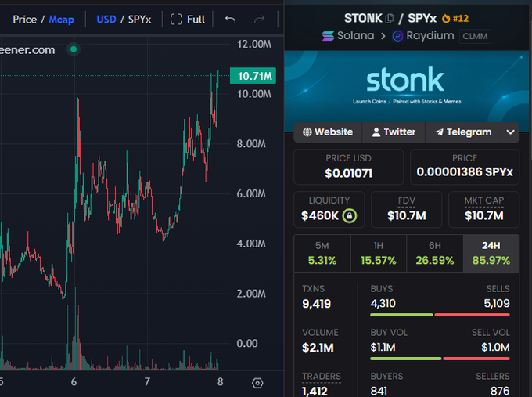
Task: Click green live status dot
Action: (x=74, y=49)
